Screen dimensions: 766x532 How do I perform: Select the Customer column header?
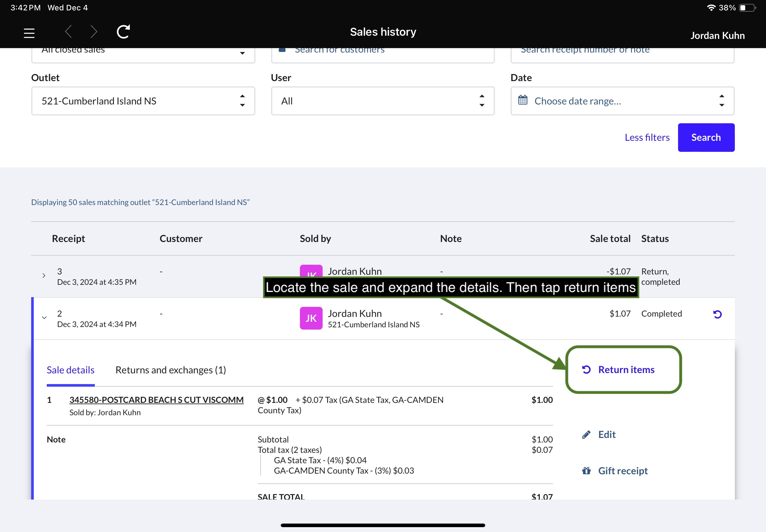tap(181, 238)
